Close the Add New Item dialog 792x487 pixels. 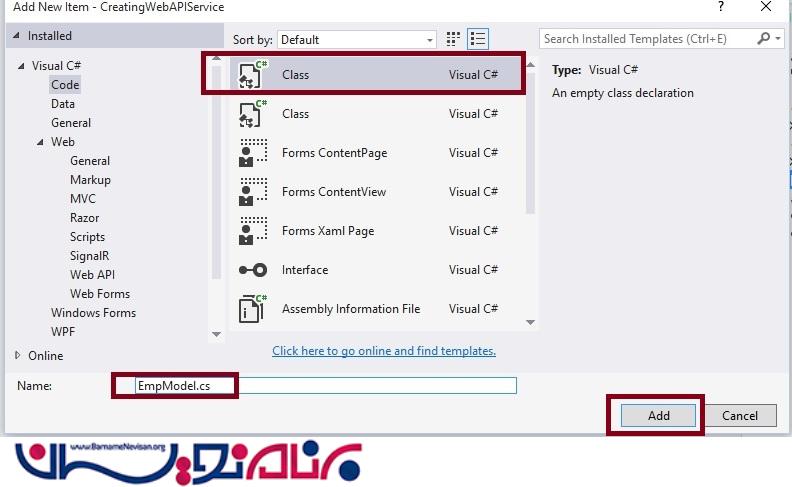coord(766,7)
